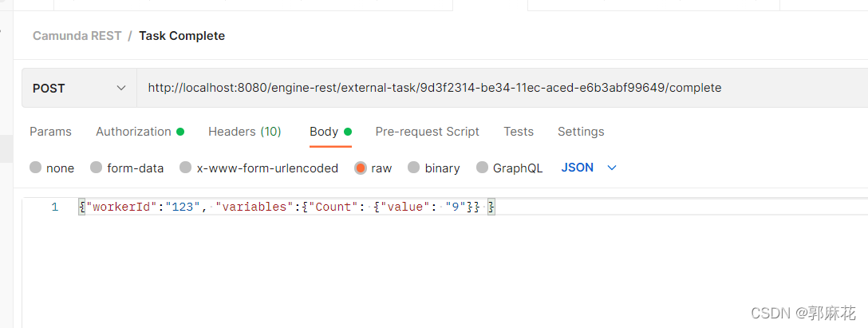Open the POST method dropdown
The image size is (868, 328).
tap(79, 88)
